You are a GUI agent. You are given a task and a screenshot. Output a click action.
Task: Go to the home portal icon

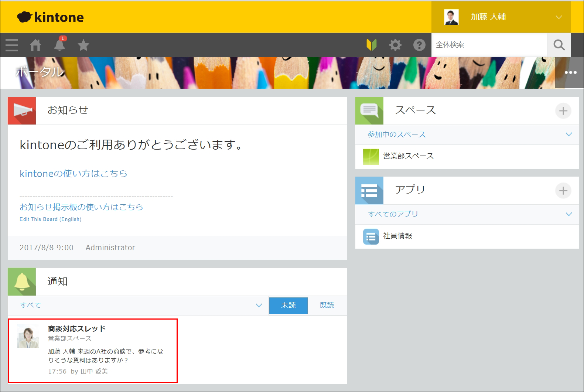click(x=35, y=45)
